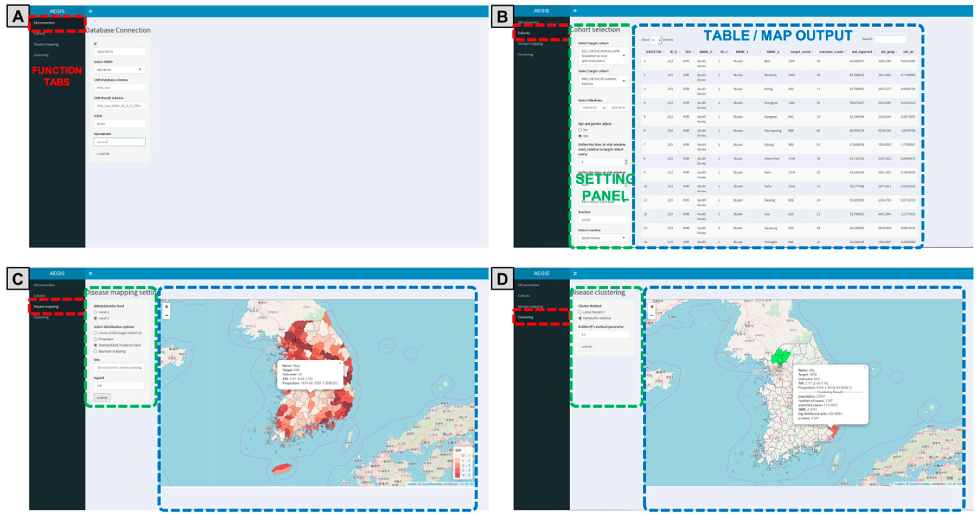
Task: Close the cluster result popup in panel D
Action: [x=864, y=368]
